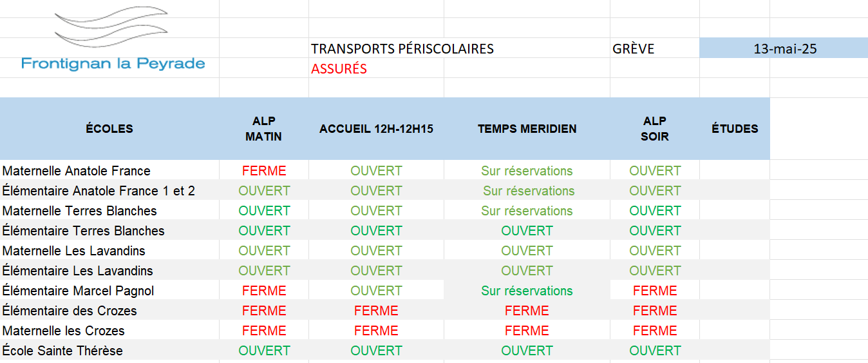Click the Élémentaire des Crozes cell
This screenshot has height=363, width=868.
109,311
